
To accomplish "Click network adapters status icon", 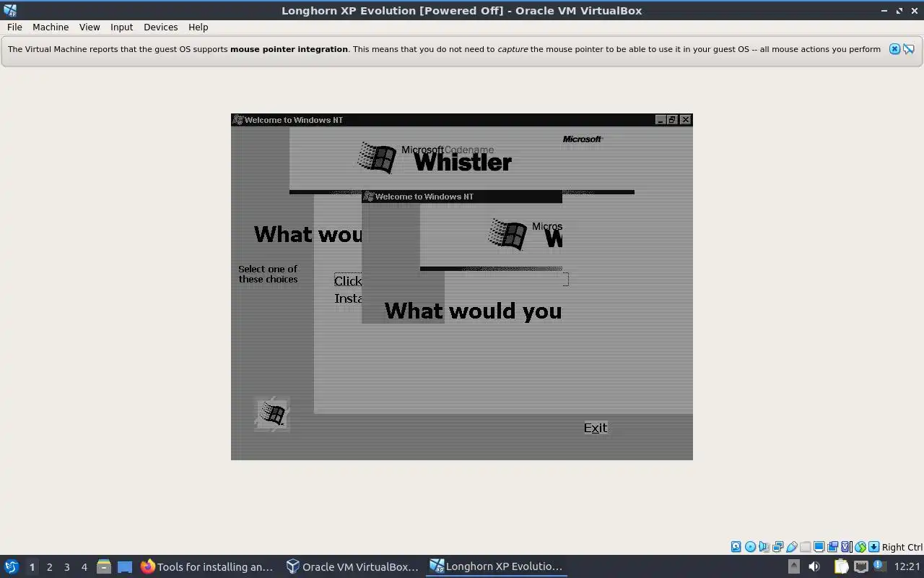I will tap(777, 547).
